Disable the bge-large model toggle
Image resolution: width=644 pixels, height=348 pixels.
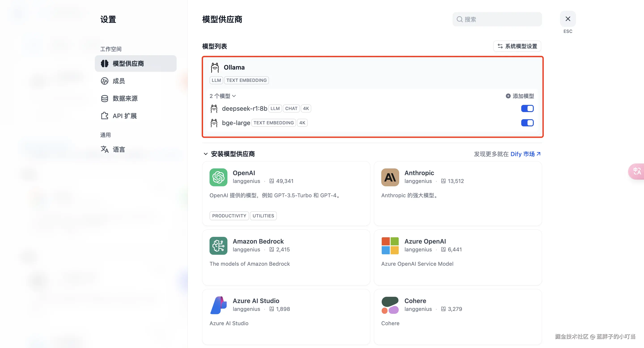[527, 123]
